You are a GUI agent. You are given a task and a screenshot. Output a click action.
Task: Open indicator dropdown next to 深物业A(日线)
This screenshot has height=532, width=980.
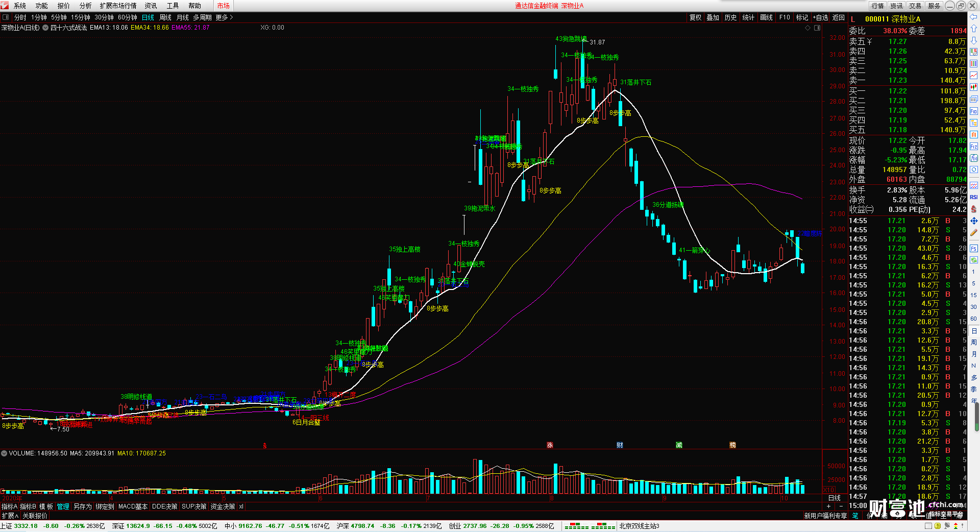click(x=45, y=28)
